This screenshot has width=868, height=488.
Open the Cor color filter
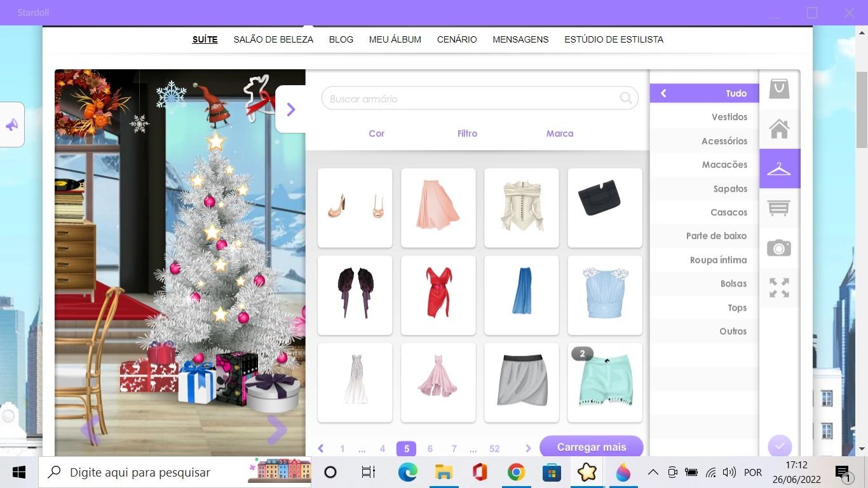click(x=377, y=133)
